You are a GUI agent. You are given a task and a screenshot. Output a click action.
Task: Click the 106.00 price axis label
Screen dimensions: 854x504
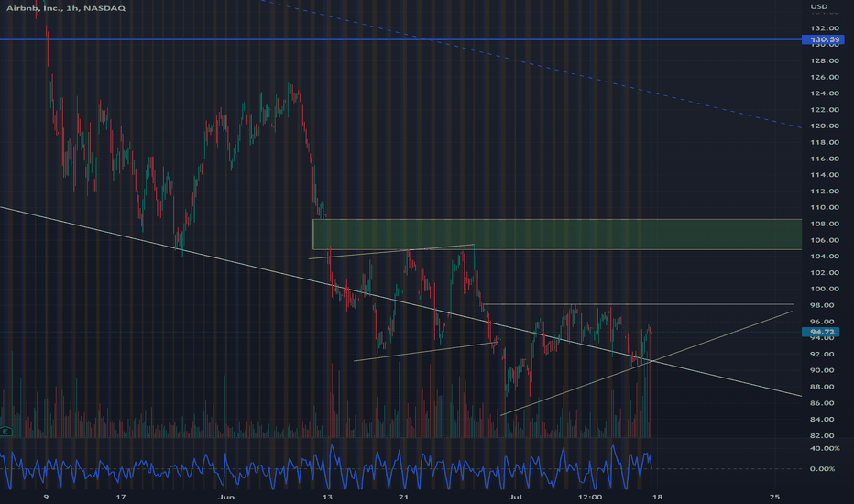pos(824,240)
